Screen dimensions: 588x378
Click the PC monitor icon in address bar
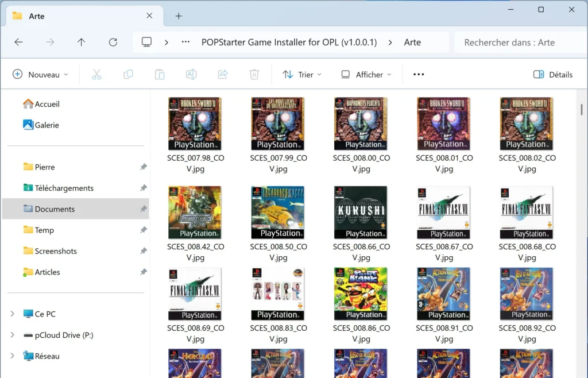click(x=146, y=42)
